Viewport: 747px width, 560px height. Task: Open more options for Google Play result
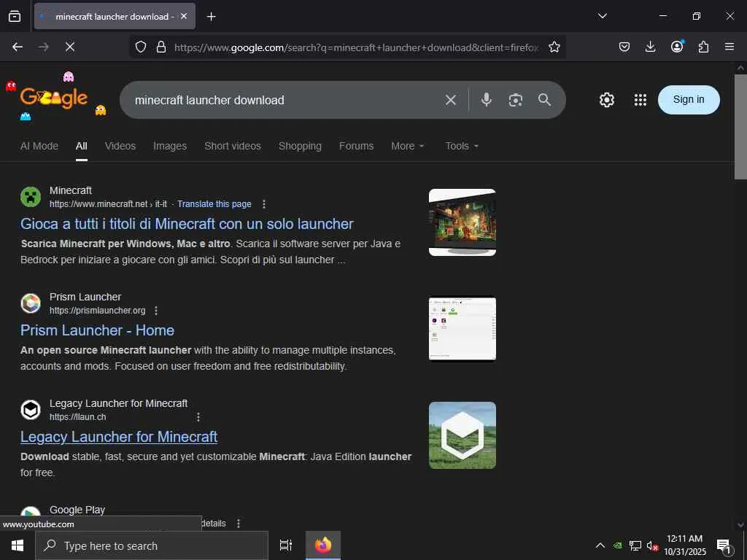tap(239, 524)
